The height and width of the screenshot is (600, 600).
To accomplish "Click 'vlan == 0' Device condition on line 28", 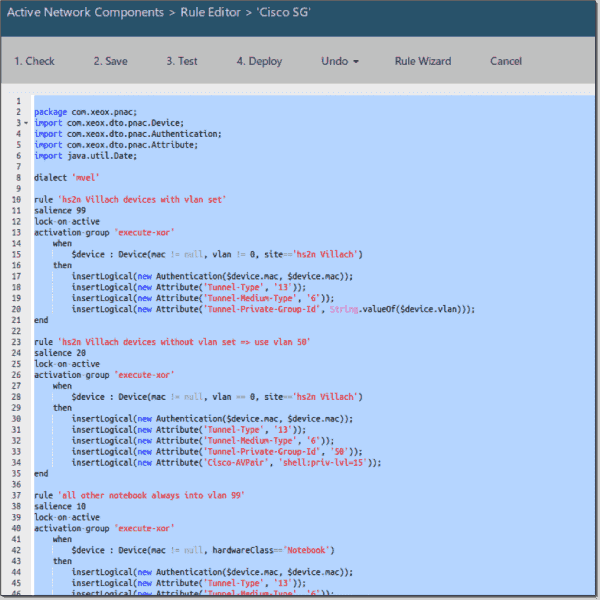I will pyautogui.click(x=234, y=397).
